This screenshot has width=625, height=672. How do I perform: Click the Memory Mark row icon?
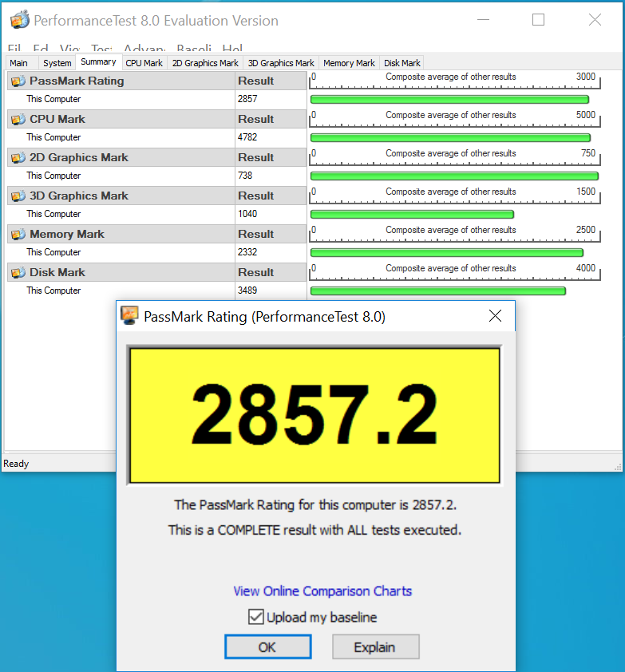click(x=18, y=235)
